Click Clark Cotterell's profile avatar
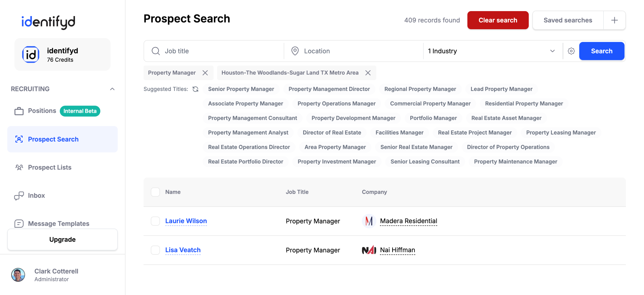The height and width of the screenshot is (295, 644). tap(18, 275)
